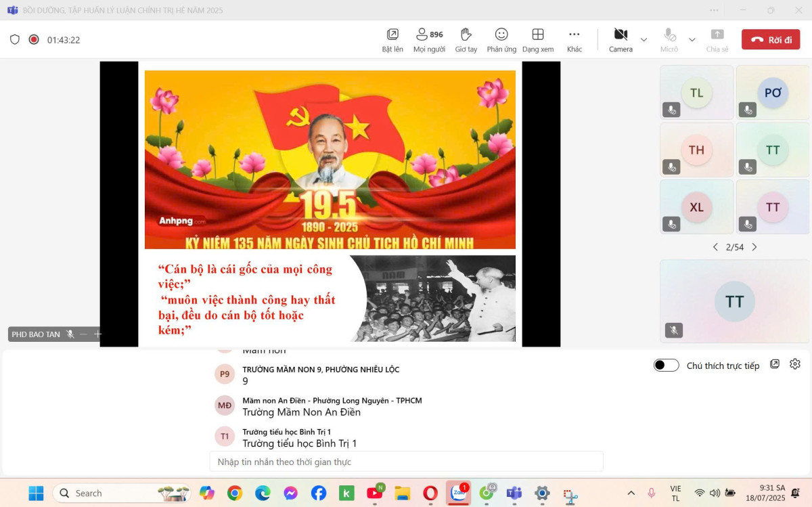Click the real-time message input field
The image size is (812, 507).
coord(406,462)
